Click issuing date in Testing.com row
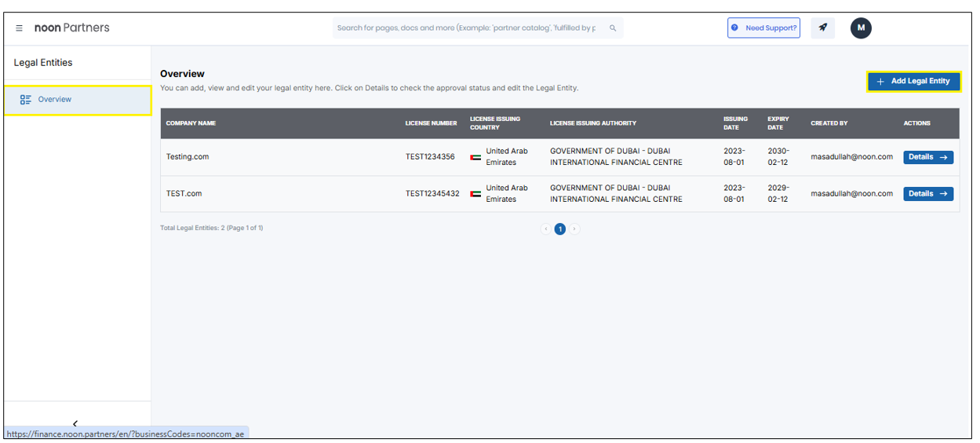980x443 pixels. click(x=734, y=157)
